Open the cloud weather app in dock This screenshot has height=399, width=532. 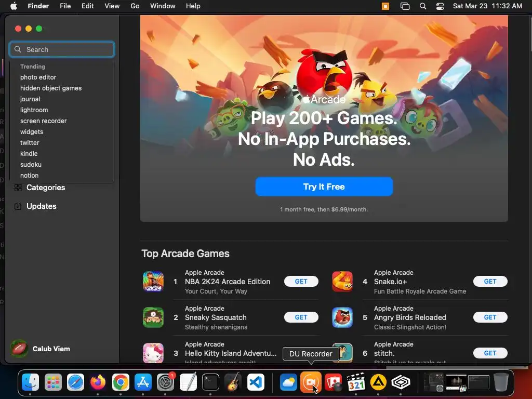288,382
